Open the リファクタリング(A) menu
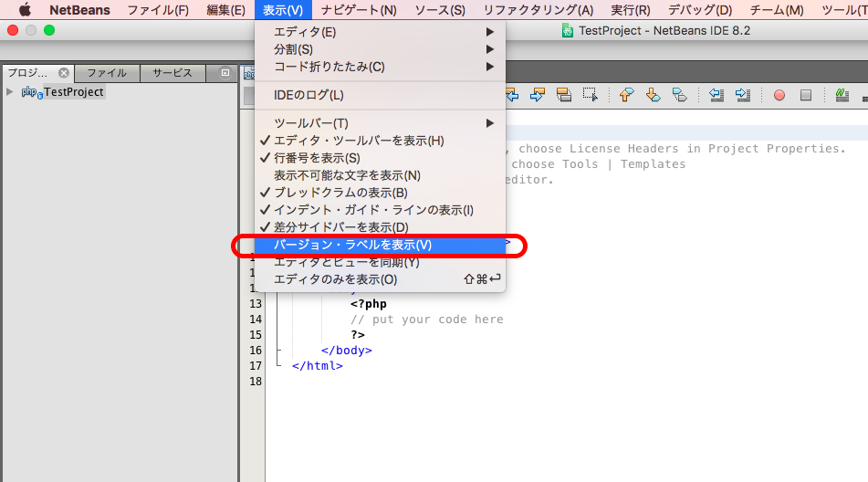The image size is (868, 482). [539, 10]
